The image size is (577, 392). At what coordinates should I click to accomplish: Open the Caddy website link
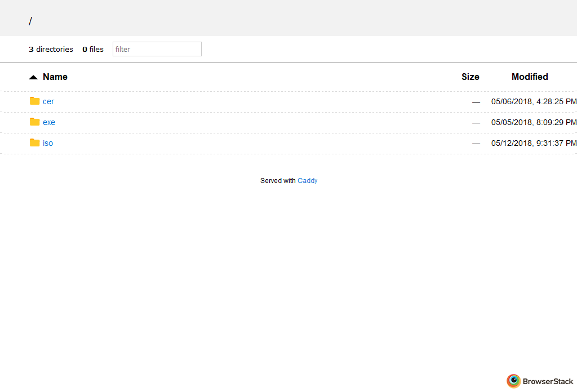pyautogui.click(x=307, y=180)
